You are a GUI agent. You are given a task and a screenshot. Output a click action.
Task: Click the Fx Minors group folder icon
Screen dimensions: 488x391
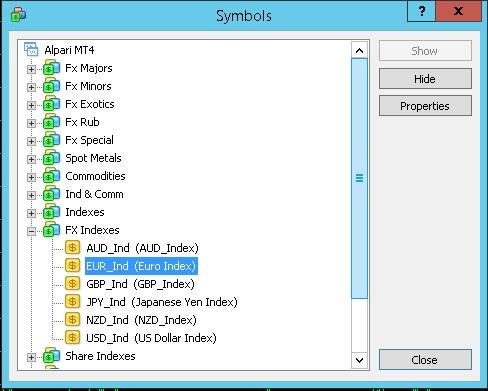51,86
